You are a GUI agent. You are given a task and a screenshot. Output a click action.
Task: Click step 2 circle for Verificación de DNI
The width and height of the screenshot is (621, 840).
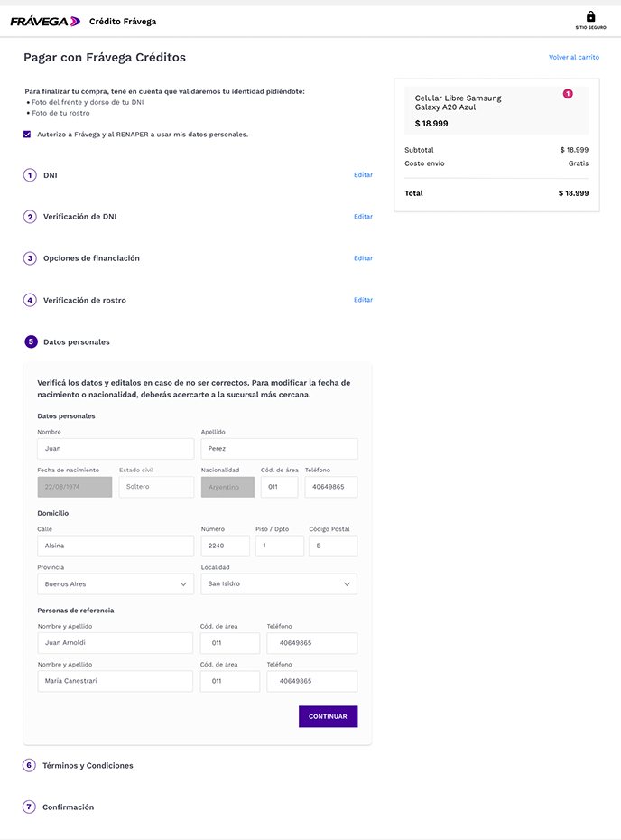coord(30,217)
